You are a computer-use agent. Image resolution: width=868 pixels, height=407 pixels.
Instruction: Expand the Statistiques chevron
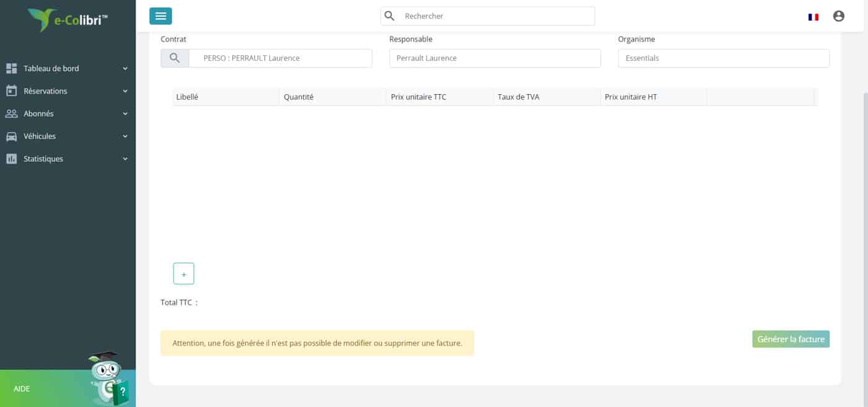125,159
